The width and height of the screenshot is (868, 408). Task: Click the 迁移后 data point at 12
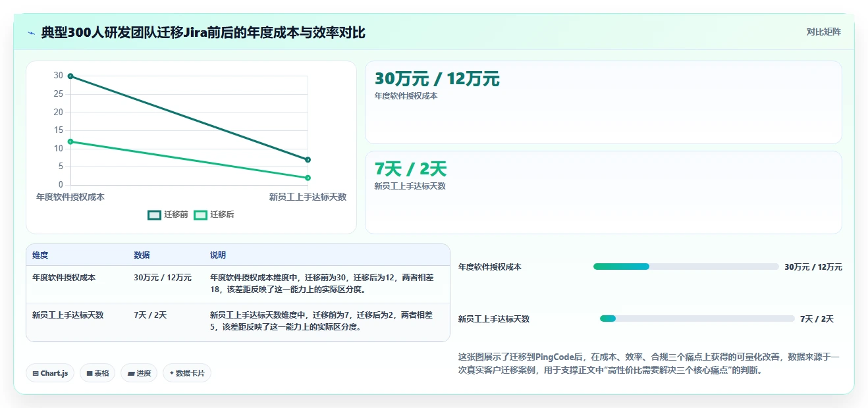click(x=70, y=141)
